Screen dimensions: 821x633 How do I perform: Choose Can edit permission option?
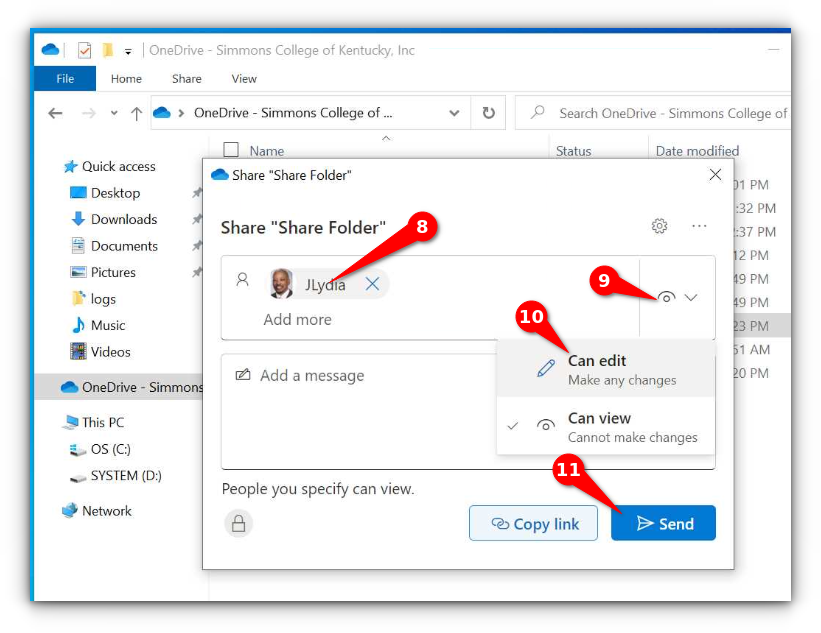click(x=606, y=369)
